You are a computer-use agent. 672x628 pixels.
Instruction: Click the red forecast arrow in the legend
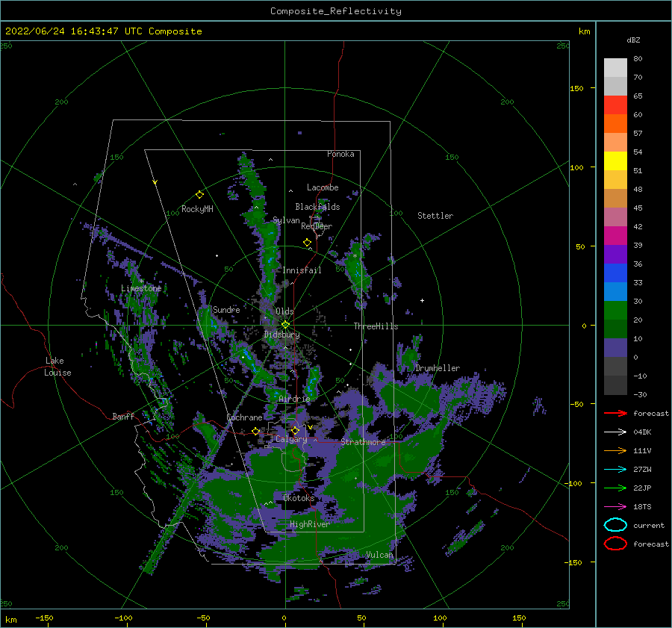tap(615, 413)
